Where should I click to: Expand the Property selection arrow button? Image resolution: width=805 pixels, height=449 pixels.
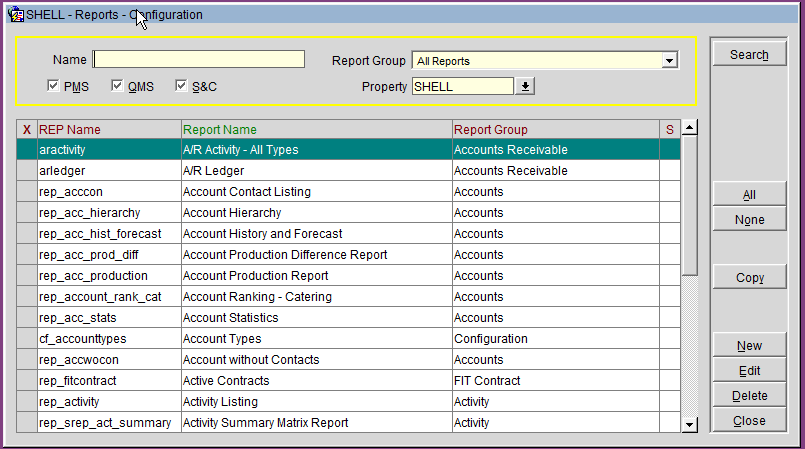pos(526,87)
